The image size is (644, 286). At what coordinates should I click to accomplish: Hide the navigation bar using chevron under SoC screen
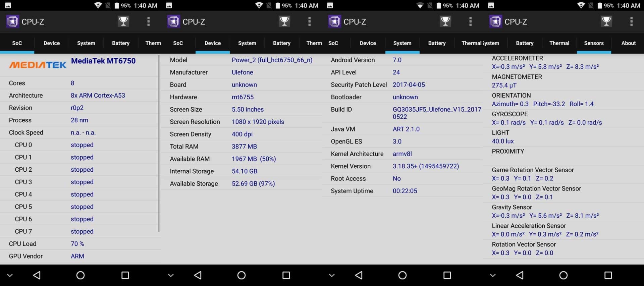tap(10, 275)
